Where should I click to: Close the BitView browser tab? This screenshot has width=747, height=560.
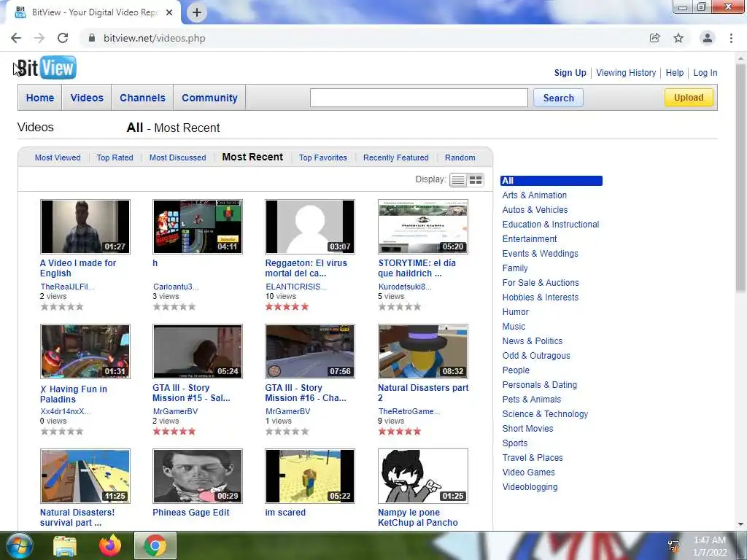click(x=169, y=12)
